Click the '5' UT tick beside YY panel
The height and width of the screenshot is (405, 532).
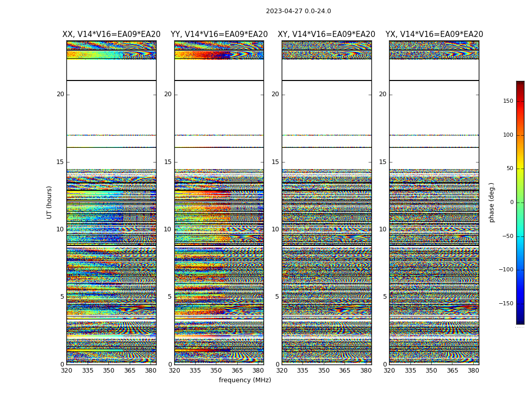click(x=170, y=297)
